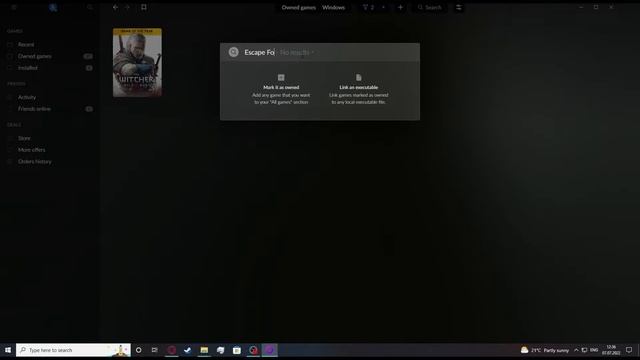Screen dimensions: 640x360
Task: Open the Windows Start menu
Action: 8,350
